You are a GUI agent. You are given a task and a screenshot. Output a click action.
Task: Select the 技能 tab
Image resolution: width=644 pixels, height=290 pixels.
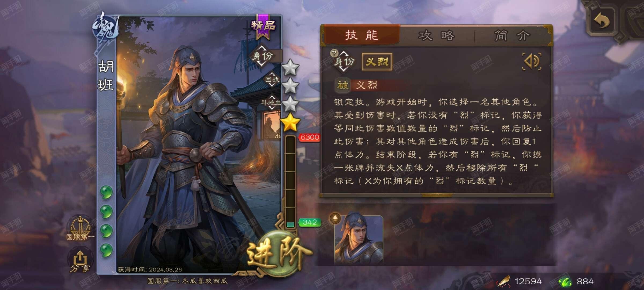coord(362,35)
